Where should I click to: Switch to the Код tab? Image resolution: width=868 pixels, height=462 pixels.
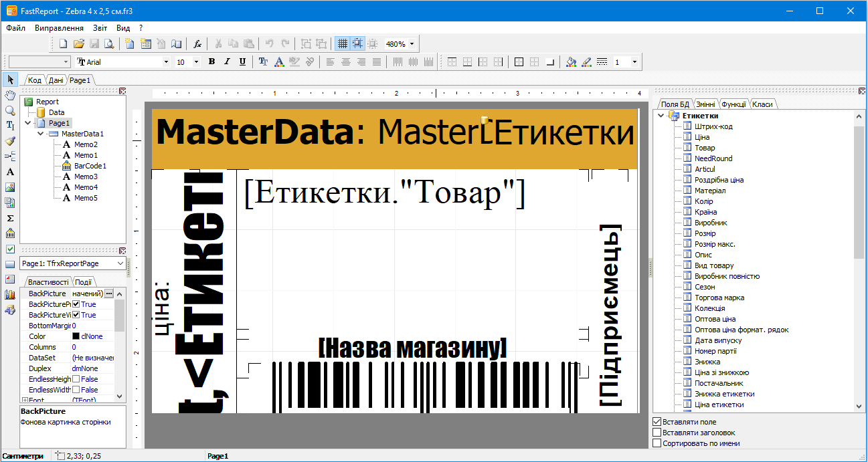pos(33,80)
